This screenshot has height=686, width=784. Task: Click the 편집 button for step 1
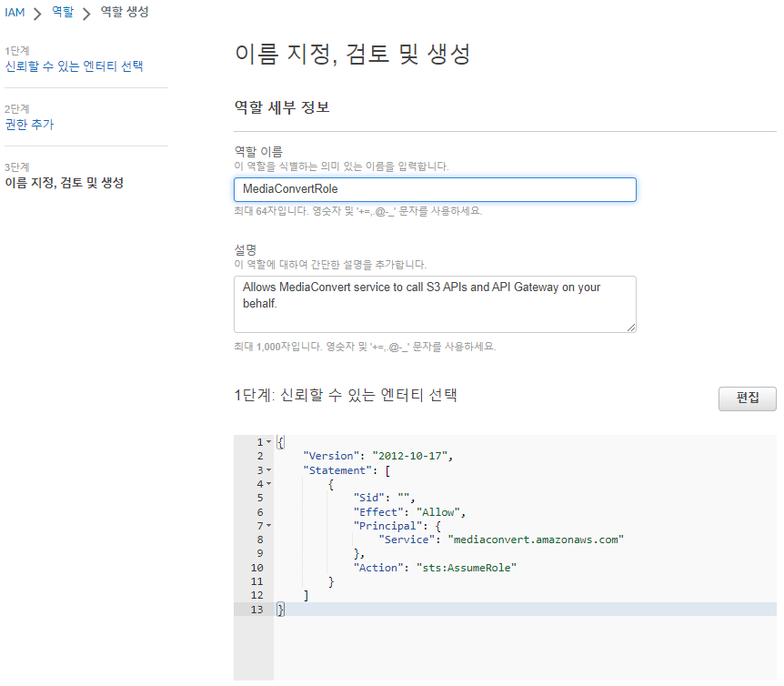pyautogui.click(x=748, y=398)
